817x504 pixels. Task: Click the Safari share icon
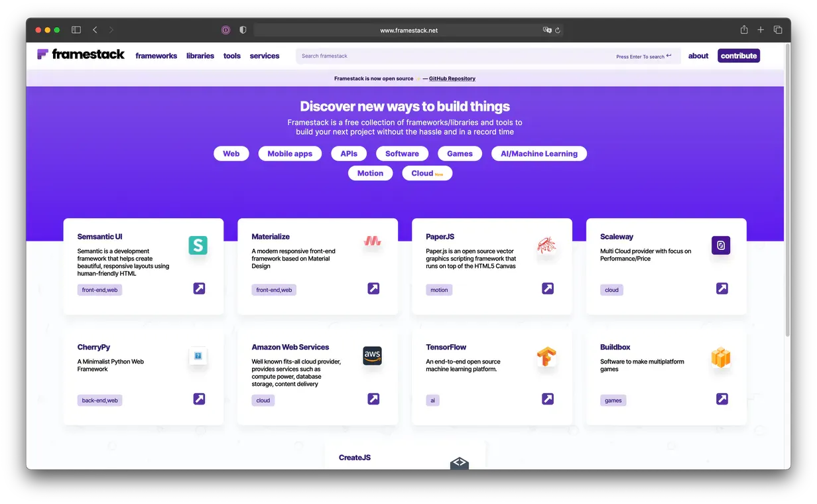(744, 30)
